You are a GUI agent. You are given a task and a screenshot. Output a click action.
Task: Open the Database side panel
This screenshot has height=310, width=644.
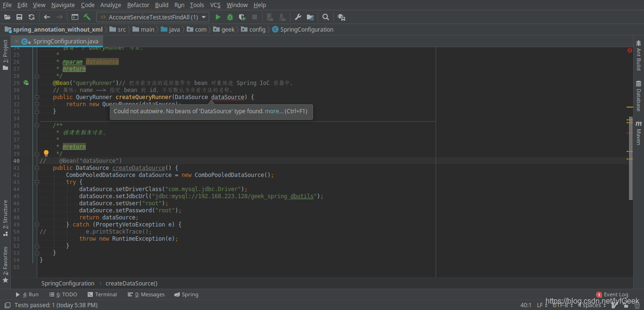(638, 96)
